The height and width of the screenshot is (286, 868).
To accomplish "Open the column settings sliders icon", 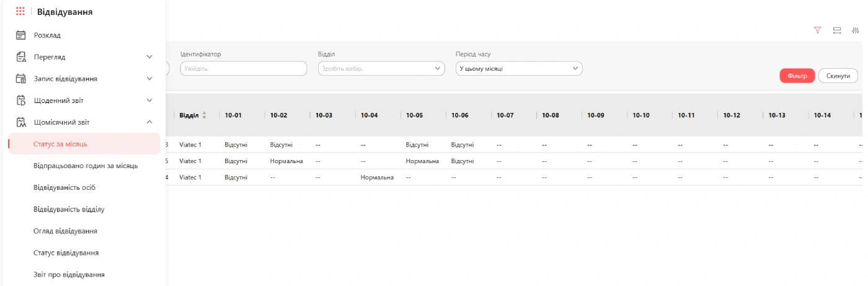I will (x=856, y=30).
